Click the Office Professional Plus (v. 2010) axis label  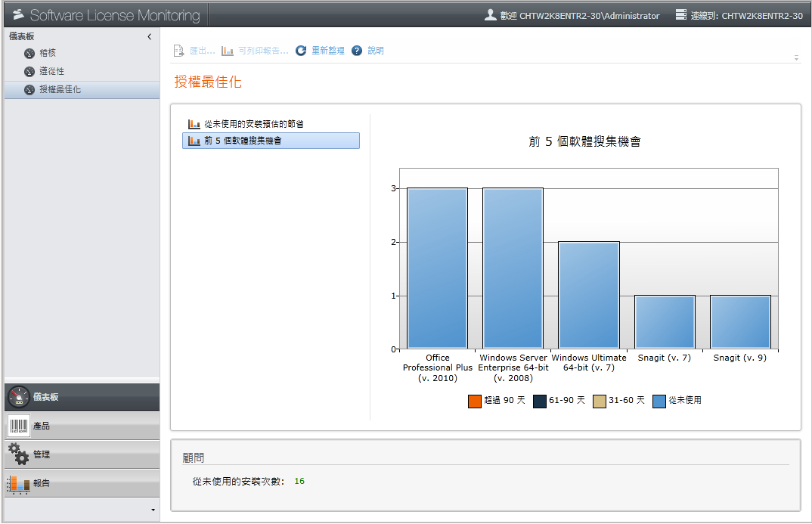point(438,367)
